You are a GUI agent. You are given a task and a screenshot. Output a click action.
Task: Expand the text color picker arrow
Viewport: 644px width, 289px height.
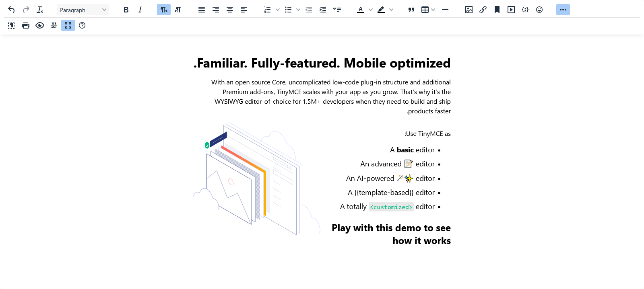(371, 10)
